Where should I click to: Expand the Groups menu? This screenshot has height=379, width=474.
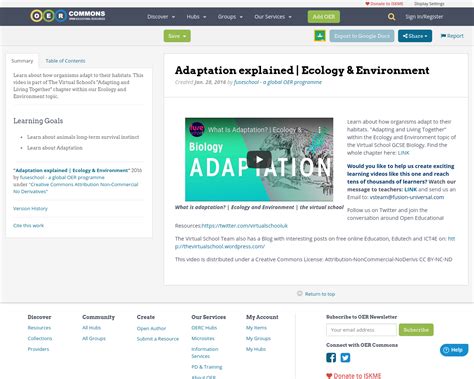click(x=230, y=17)
